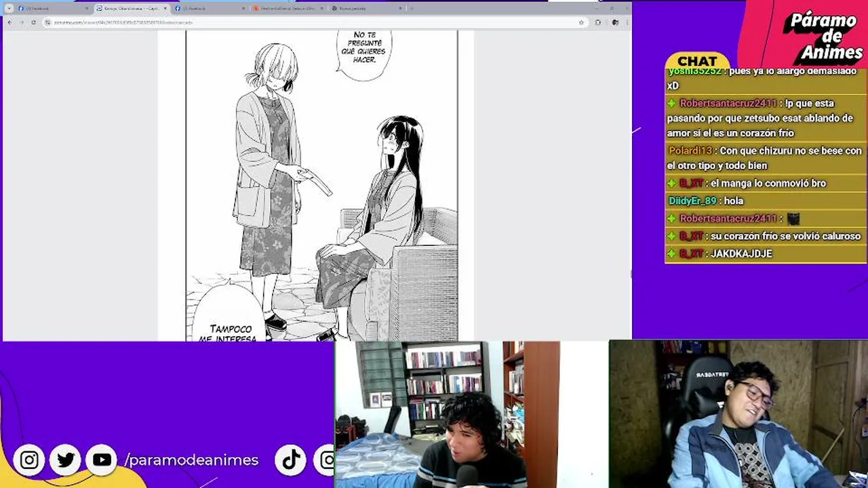
Task: Focus the browser address bar URL
Action: point(123,22)
